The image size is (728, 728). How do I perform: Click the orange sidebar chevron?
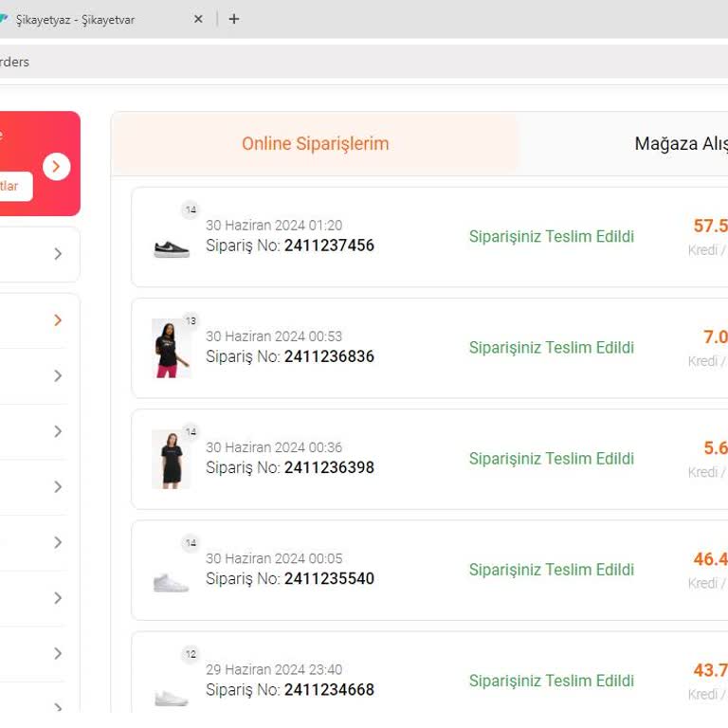pyautogui.click(x=58, y=319)
